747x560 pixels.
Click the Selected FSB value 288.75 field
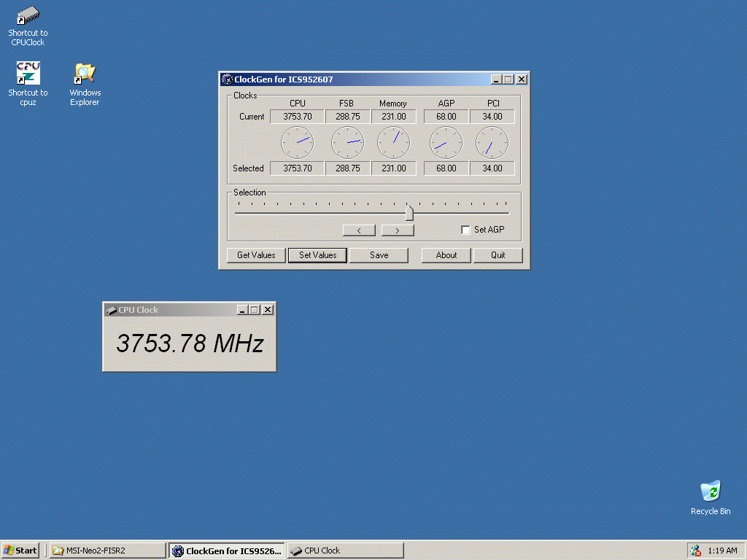348,168
